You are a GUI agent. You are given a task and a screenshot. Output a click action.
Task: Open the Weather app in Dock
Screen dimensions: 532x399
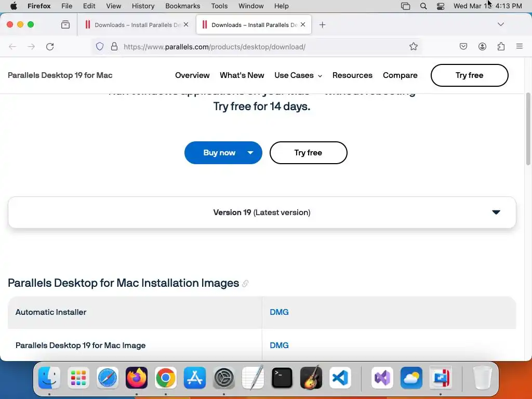pyautogui.click(x=411, y=378)
